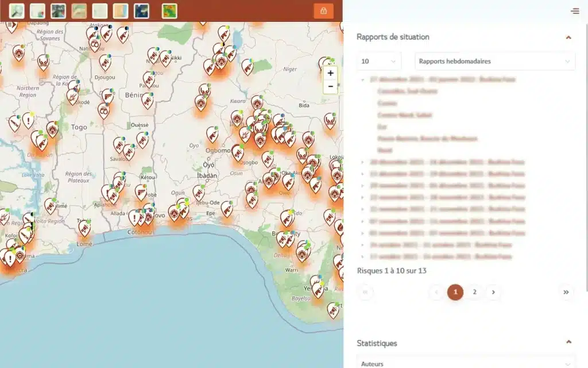The height and width of the screenshot is (368, 588).
Task: Select the marker in Région des Savanes
Action: [19, 53]
